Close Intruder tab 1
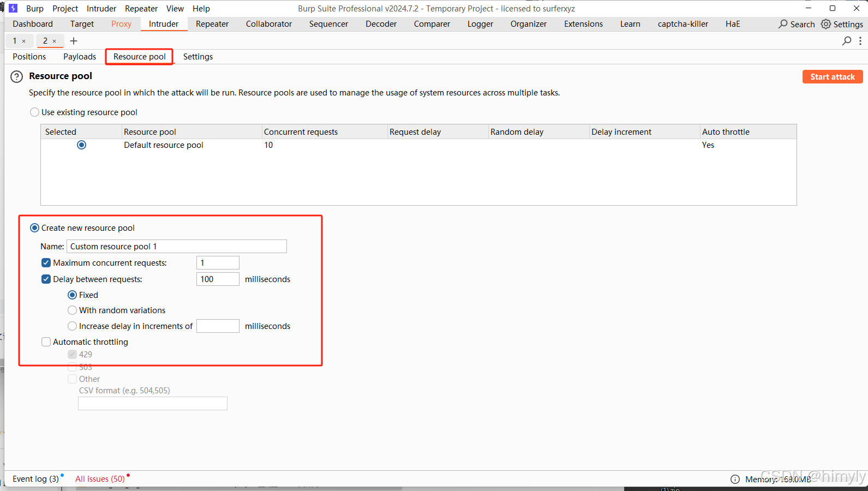The height and width of the screenshot is (491, 868). click(23, 41)
